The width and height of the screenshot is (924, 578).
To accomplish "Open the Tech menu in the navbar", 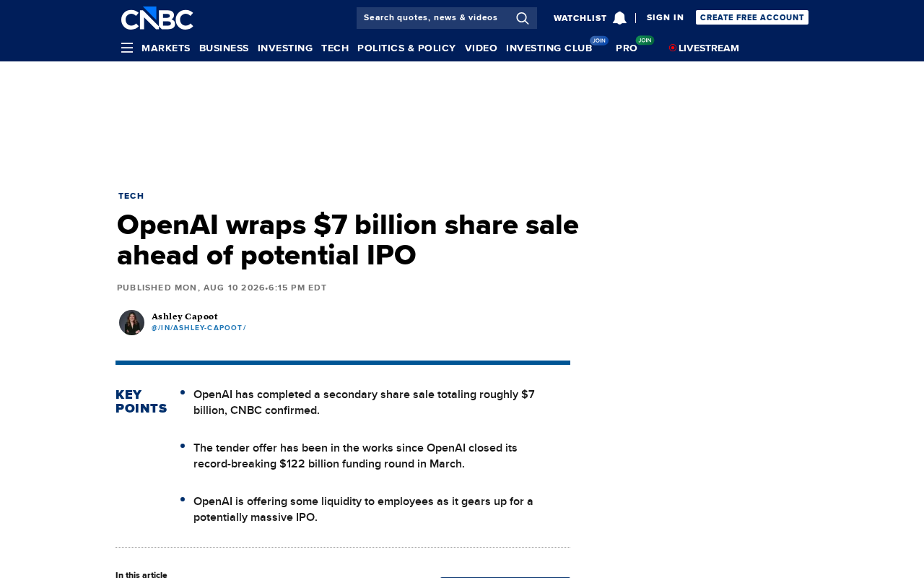I will pos(335,48).
